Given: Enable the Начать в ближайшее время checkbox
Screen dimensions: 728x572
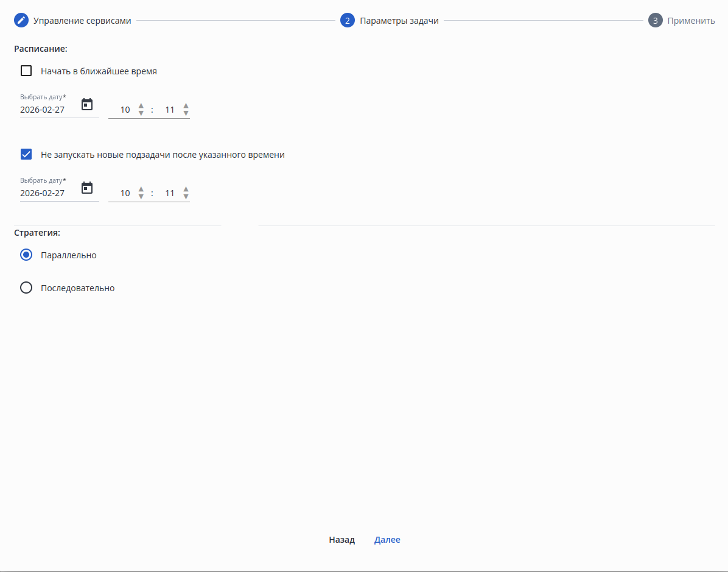Looking at the screenshot, I should tap(26, 71).
